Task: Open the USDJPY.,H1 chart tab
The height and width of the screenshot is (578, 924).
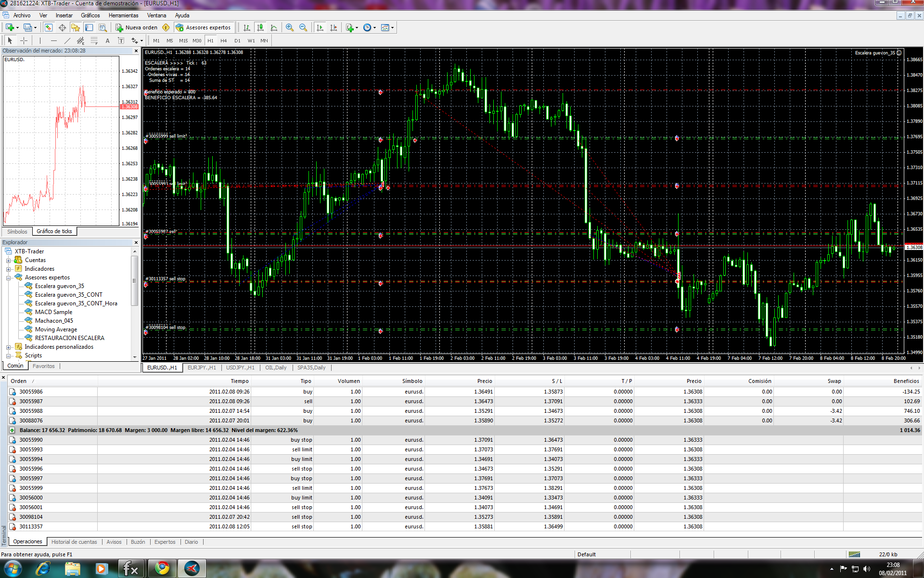Action: 240,368
